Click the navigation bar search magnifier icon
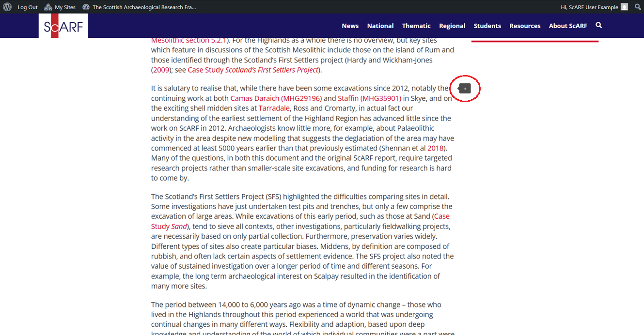The height and width of the screenshot is (335, 644). click(599, 25)
